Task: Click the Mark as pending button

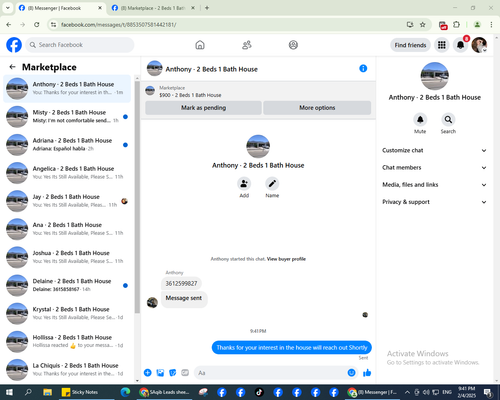Action: tap(203, 108)
